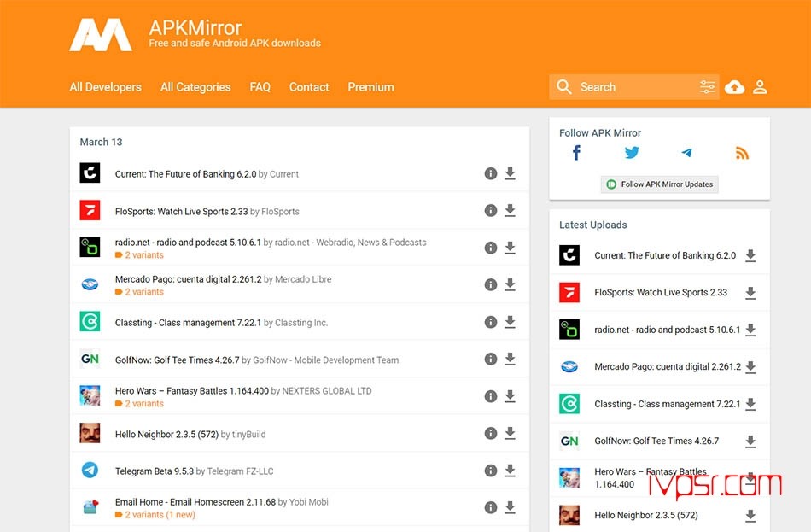Show info for Classting 7.22.1
The height and width of the screenshot is (532, 811).
tap(491, 322)
